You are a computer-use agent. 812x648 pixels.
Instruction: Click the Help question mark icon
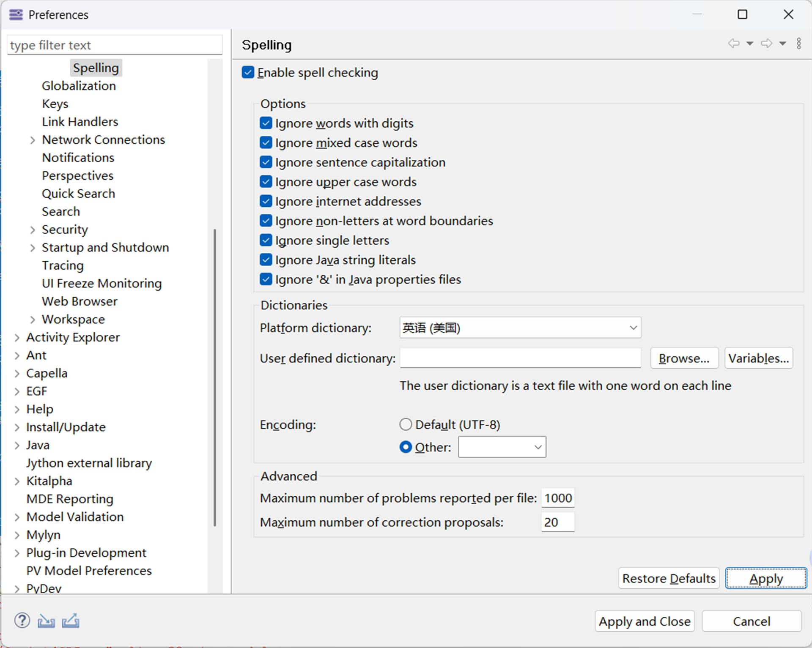22,621
